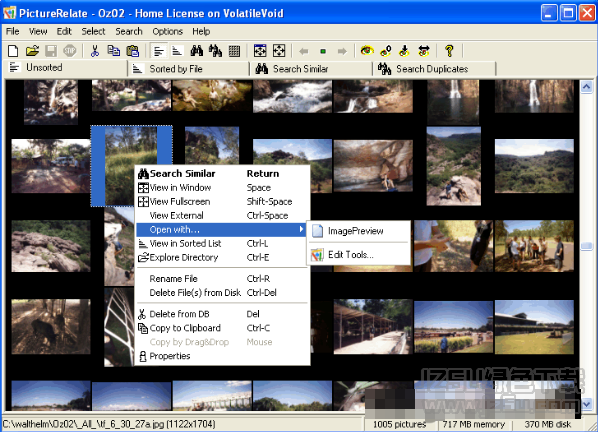Click the vertical scrollbar thumb
598x432 pixels.
tap(586, 246)
